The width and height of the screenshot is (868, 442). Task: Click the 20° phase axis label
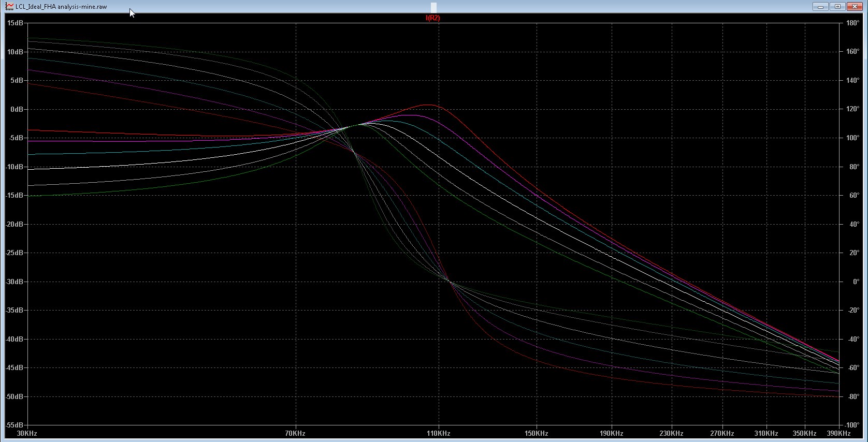coord(854,253)
